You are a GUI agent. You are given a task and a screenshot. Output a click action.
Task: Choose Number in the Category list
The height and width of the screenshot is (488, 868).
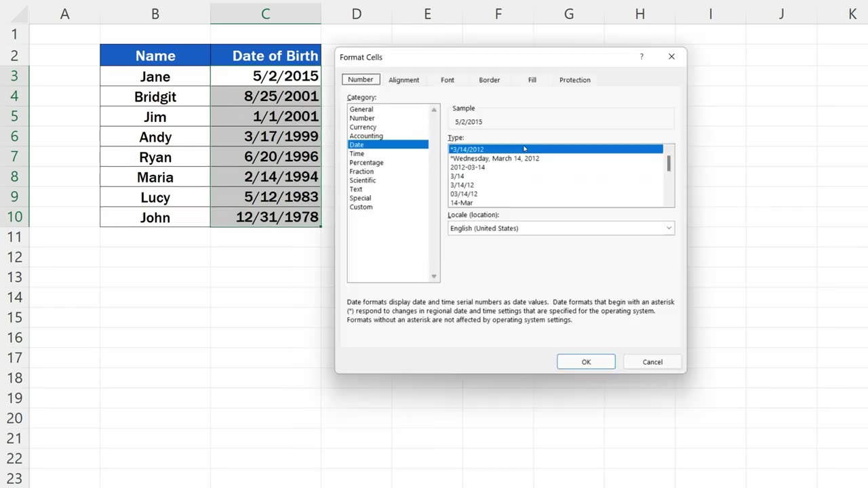coord(388,118)
